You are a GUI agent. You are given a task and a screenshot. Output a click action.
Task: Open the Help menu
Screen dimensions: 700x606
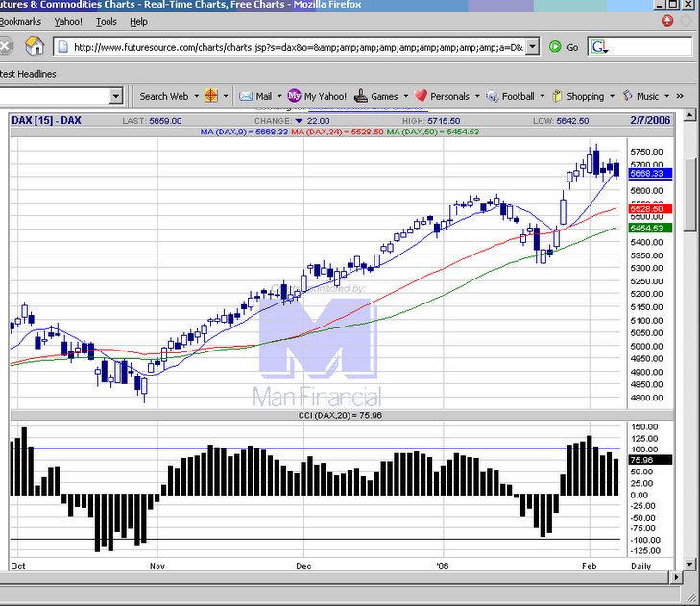(x=138, y=21)
